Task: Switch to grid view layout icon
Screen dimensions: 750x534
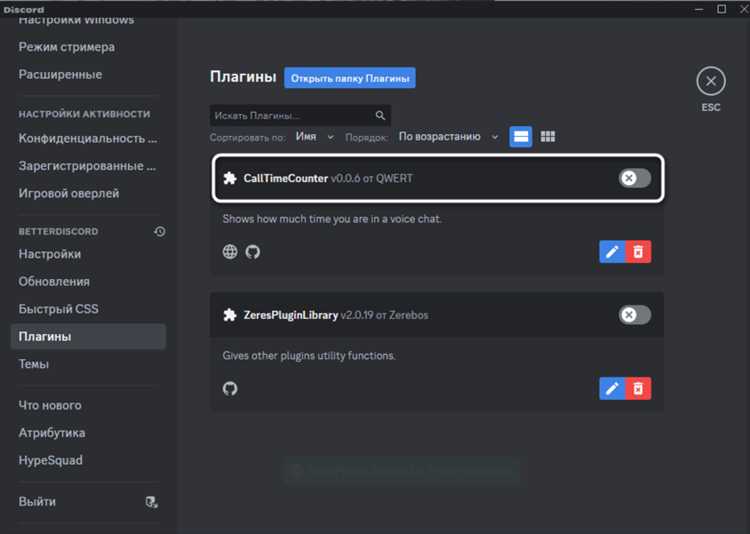Action: [548, 136]
